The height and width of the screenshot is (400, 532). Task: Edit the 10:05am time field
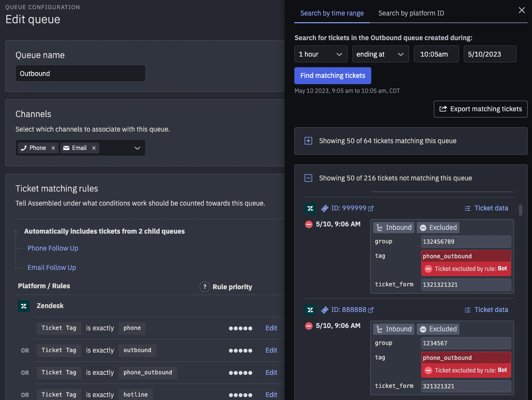tap(436, 54)
